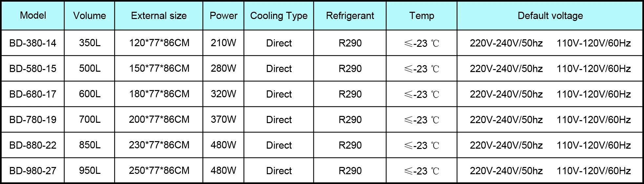Select the Cooling Type header
The image size is (644, 184).
pyautogui.click(x=279, y=15)
